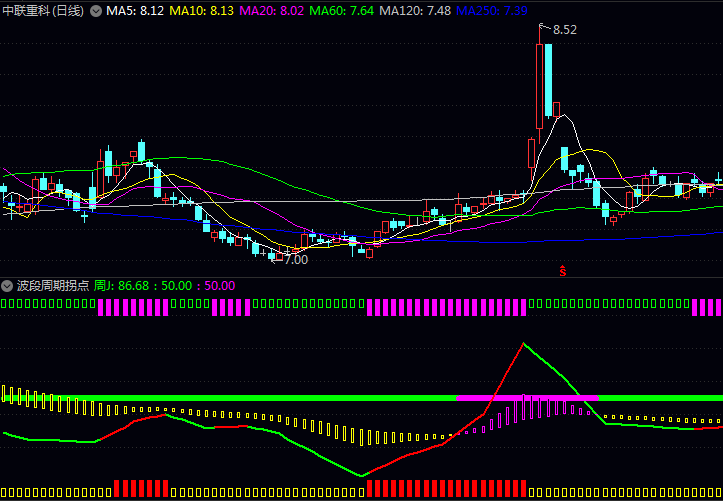Select the MA20: 8.02 moving average label
This screenshot has height=501, width=723.
click(272, 10)
